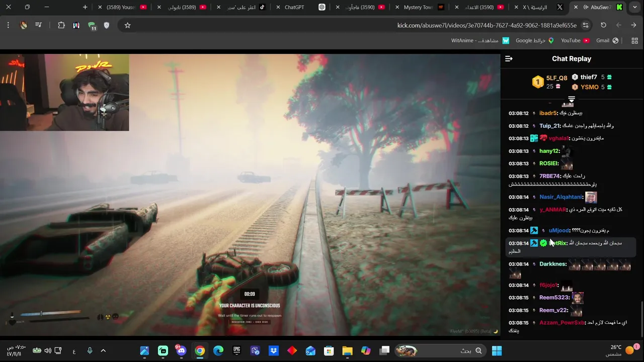
Task: Open chat user ibadr5
Action: coord(548,113)
